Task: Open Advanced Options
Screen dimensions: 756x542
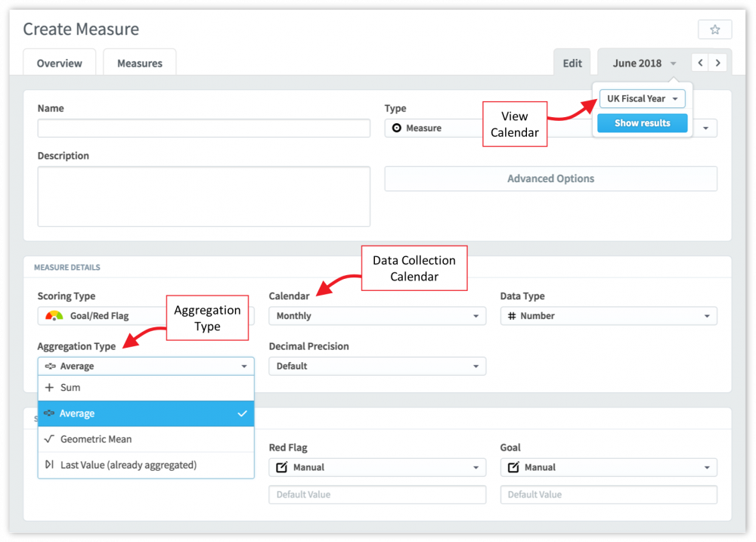Action: click(x=550, y=179)
